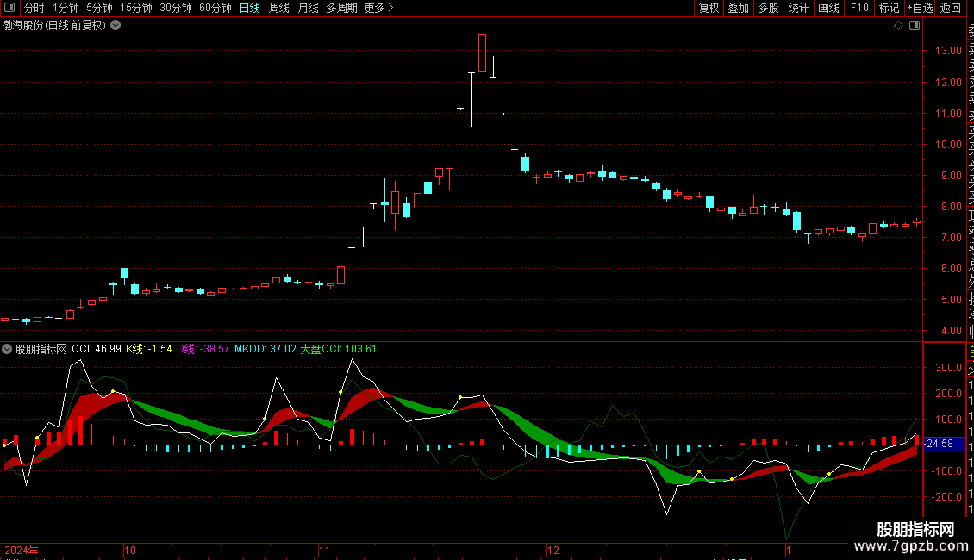Select the 周线 weekly chart tab
This screenshot has width=974, height=560.
click(x=279, y=8)
